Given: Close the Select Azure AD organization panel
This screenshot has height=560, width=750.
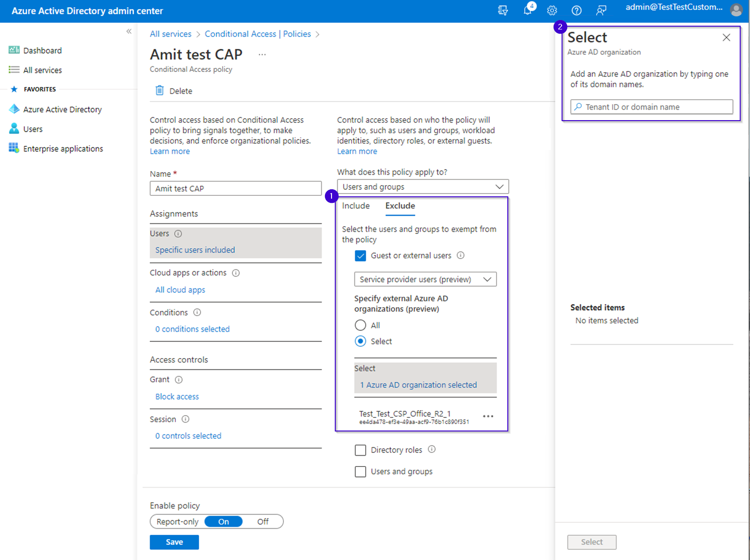Looking at the screenshot, I should 726,37.
